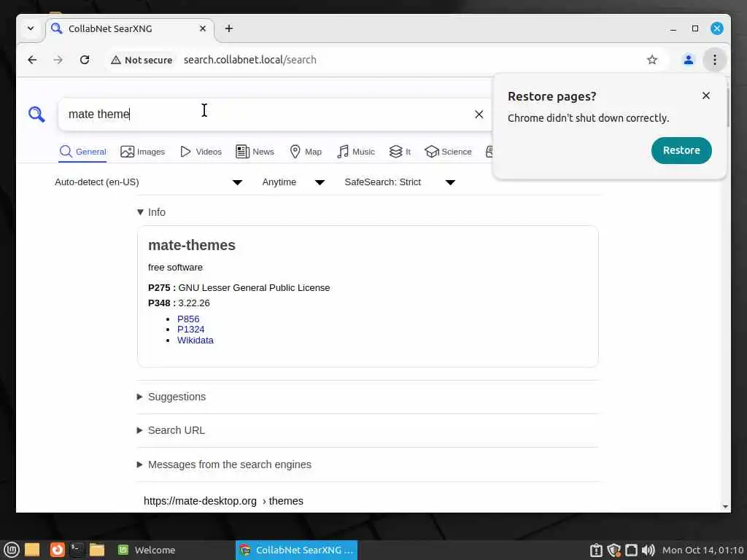This screenshot has width=747, height=560.
Task: Switch to Videos category
Action: (x=201, y=152)
